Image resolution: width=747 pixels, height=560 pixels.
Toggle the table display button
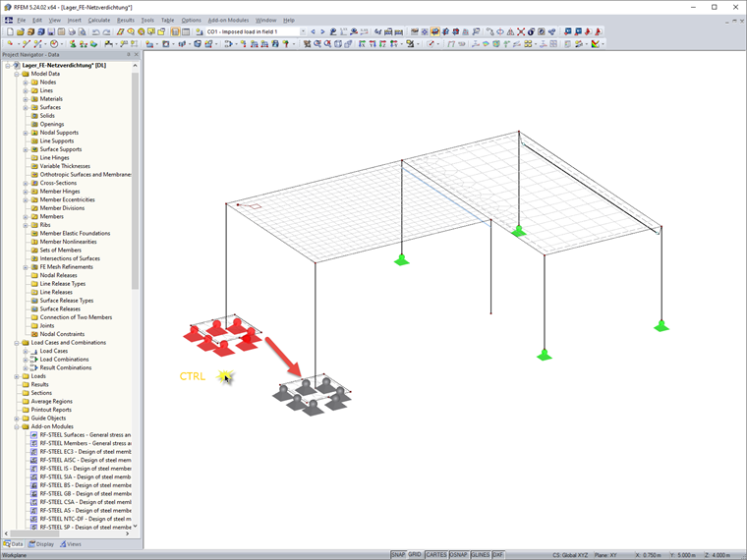186,31
